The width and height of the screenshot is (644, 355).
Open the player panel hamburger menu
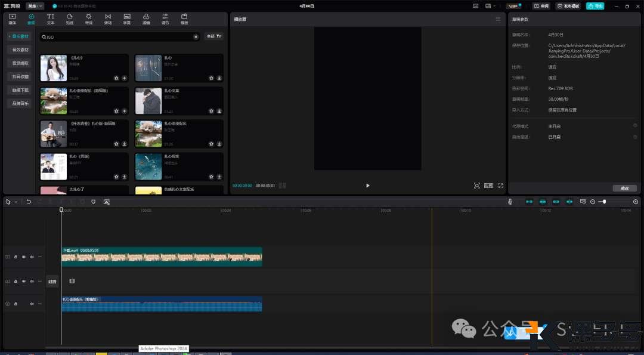[x=498, y=19]
